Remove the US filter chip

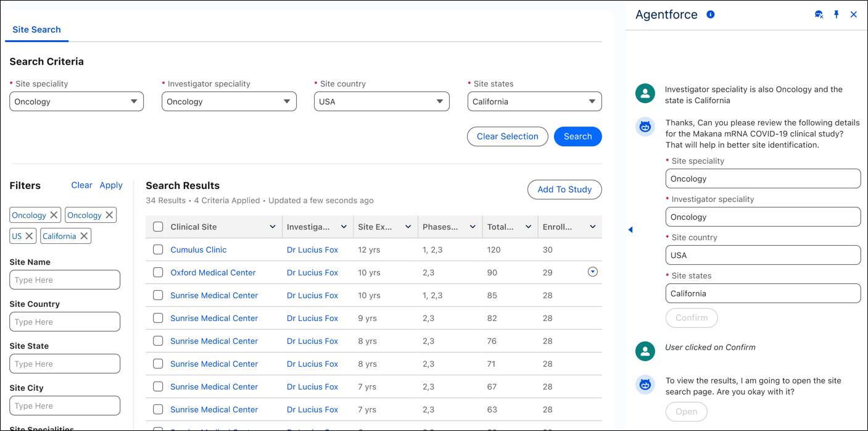[28, 235]
